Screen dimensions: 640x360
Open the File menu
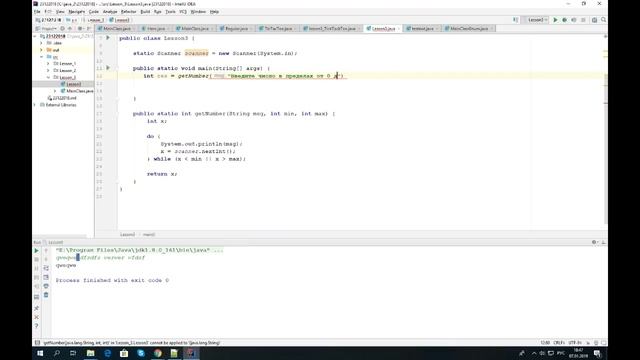click(37, 12)
